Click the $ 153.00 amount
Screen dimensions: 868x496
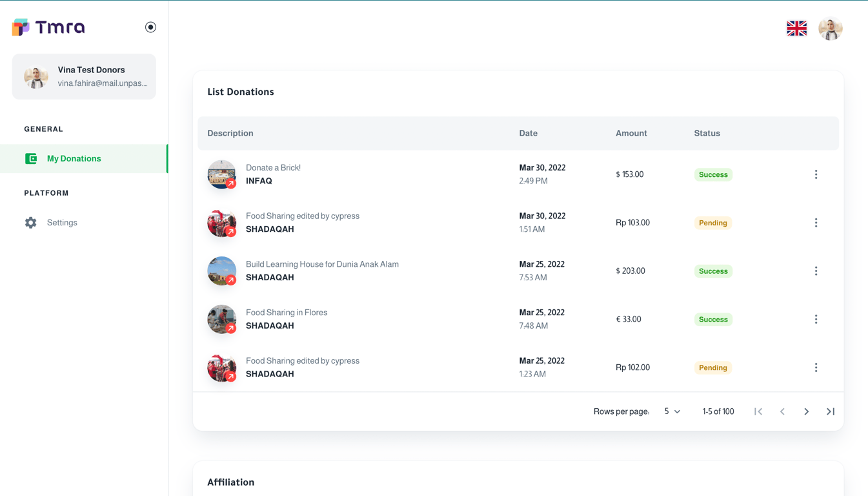point(630,174)
